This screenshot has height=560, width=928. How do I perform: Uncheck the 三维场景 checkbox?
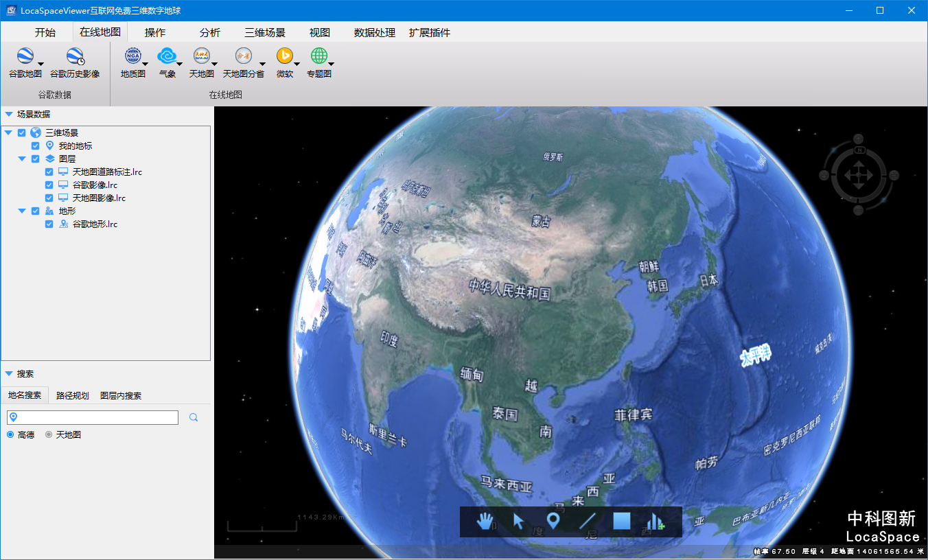click(x=22, y=132)
